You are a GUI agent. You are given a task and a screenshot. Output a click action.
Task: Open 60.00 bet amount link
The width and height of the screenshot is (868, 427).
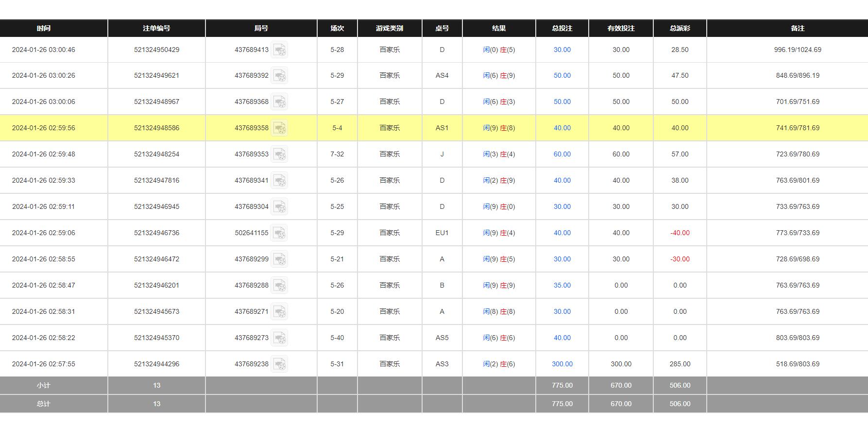click(x=562, y=154)
